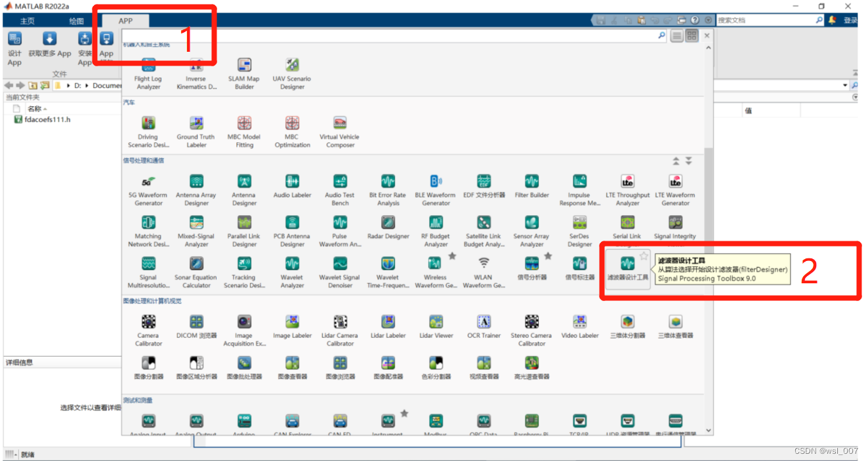Click the browse for folder icon

(45, 85)
